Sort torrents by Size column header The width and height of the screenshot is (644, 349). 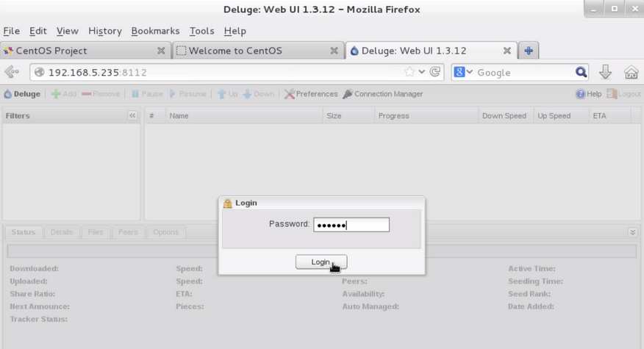point(348,116)
